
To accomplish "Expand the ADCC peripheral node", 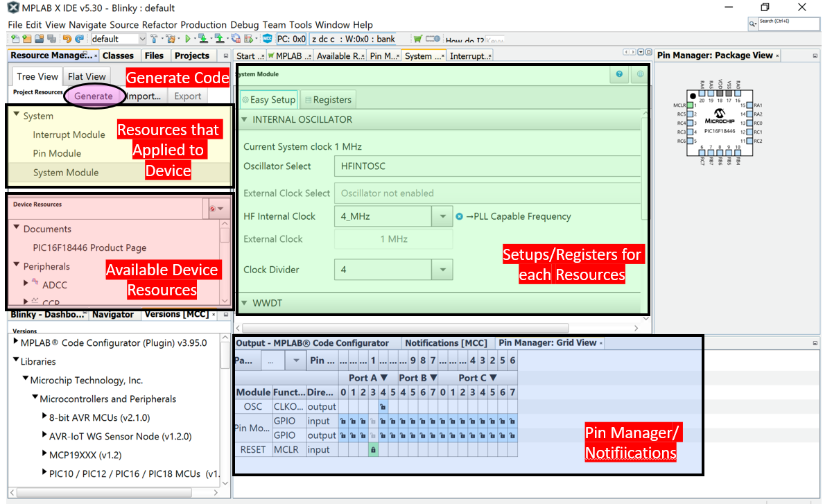I will [26, 282].
